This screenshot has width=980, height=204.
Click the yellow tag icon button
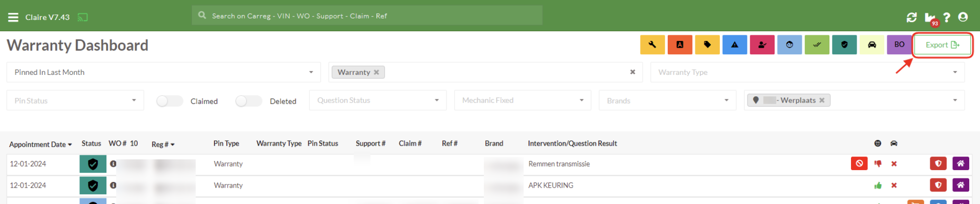pos(707,45)
